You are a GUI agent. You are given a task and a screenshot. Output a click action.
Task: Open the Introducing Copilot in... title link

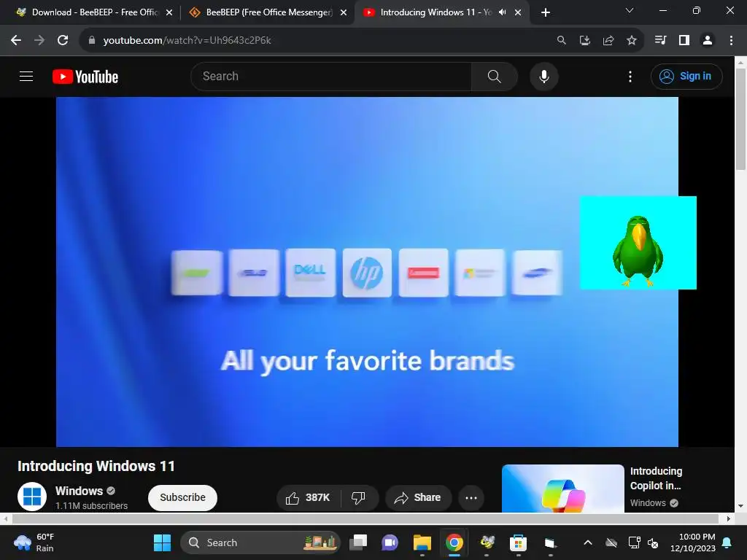656,478
